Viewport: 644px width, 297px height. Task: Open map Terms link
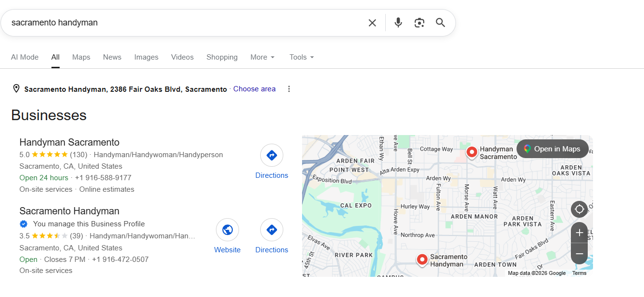pyautogui.click(x=579, y=273)
